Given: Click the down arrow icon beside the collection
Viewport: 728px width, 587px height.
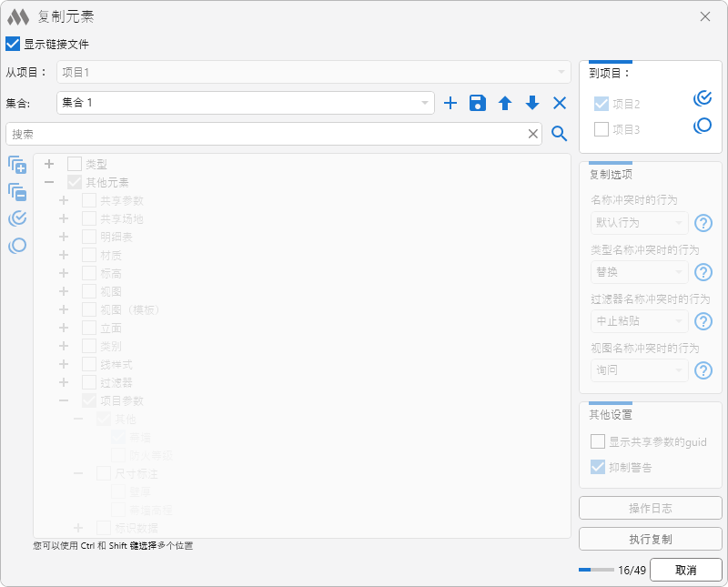Looking at the screenshot, I should [x=532, y=104].
